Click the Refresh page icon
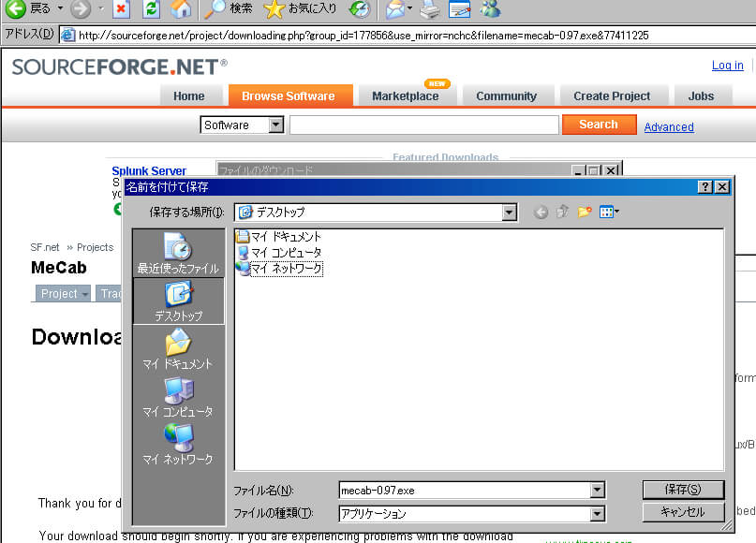The height and width of the screenshot is (543, 756). click(151, 9)
